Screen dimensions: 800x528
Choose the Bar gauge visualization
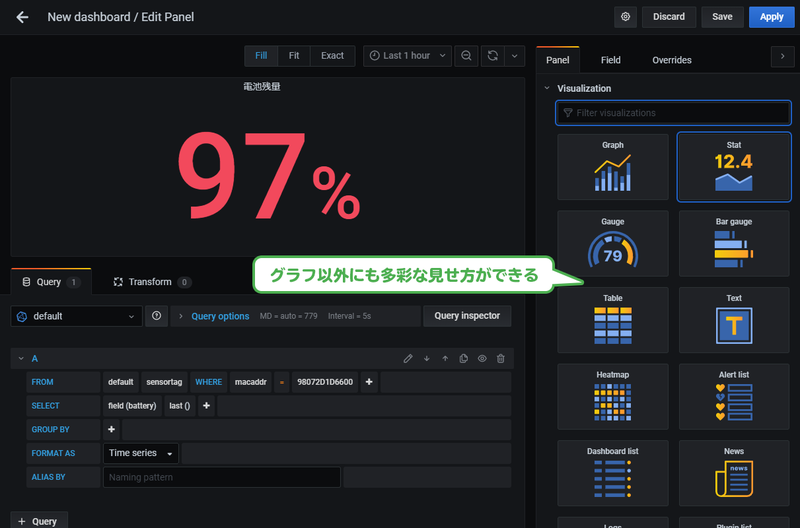[x=734, y=243]
